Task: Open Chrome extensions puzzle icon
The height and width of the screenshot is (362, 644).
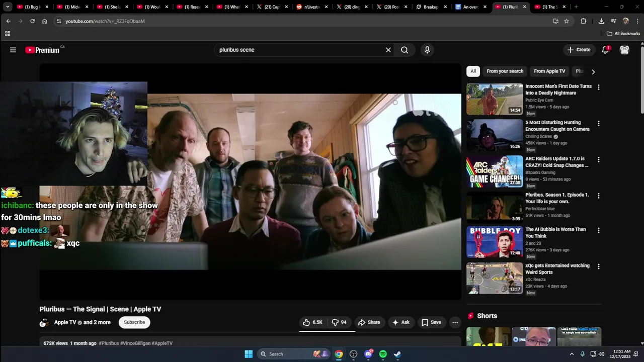Action: click(583, 21)
